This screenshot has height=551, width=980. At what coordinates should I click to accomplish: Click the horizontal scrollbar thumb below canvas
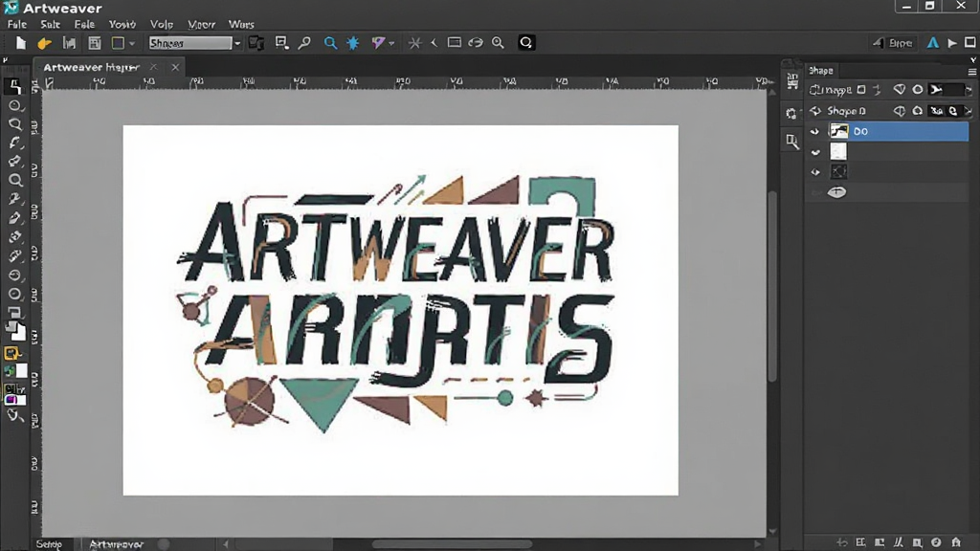click(x=452, y=544)
